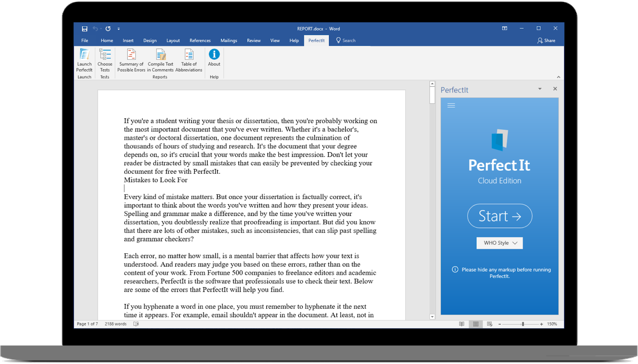Switch to Print Layout view
This screenshot has height=364, width=638.
[476, 324]
